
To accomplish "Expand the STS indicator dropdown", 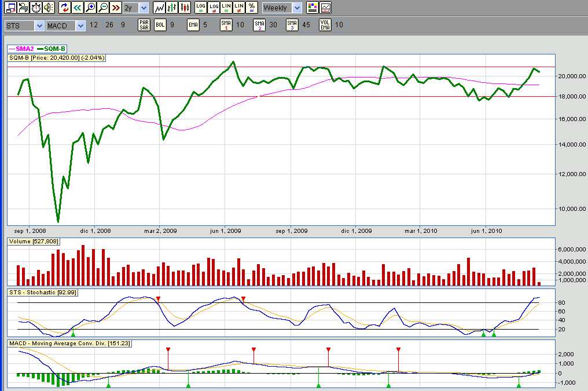I will click(39, 25).
